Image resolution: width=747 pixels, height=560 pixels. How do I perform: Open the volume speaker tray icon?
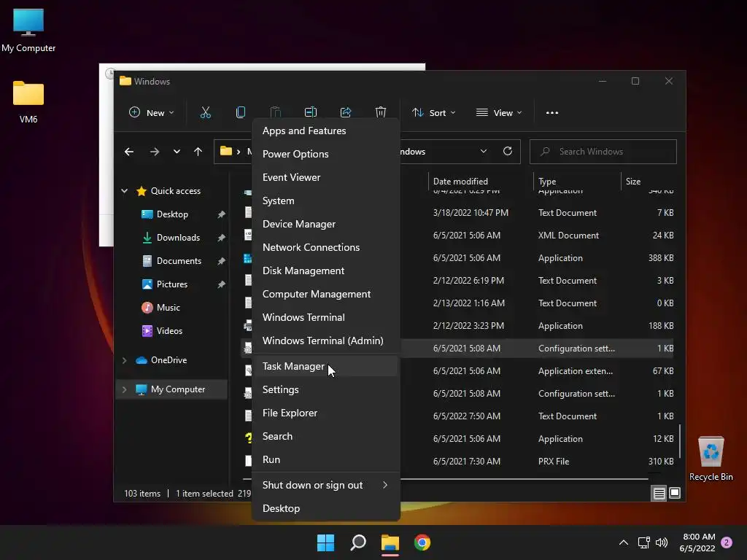pos(662,542)
